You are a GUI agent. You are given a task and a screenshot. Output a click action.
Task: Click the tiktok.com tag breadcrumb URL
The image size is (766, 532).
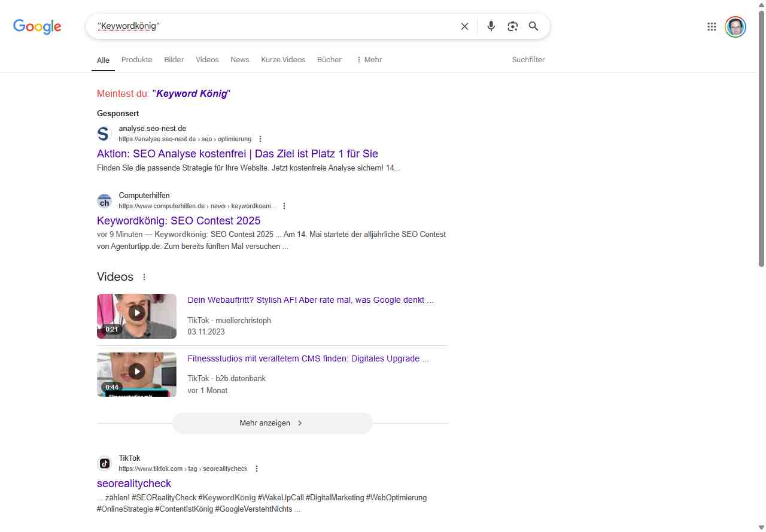183,469
